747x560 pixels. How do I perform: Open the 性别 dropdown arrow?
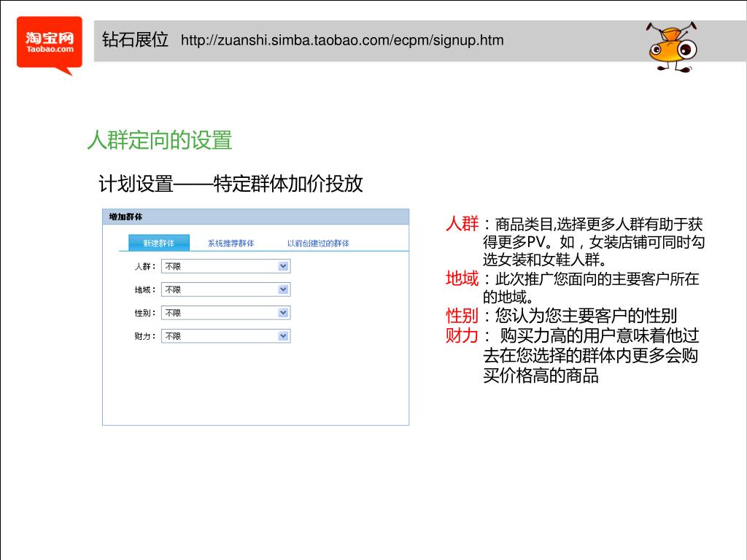coord(283,313)
